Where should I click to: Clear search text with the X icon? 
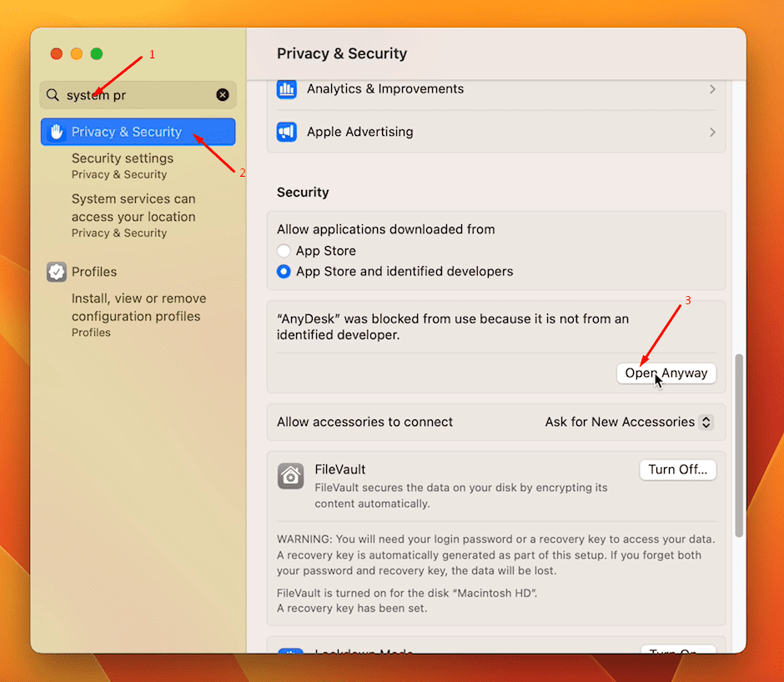point(223,95)
